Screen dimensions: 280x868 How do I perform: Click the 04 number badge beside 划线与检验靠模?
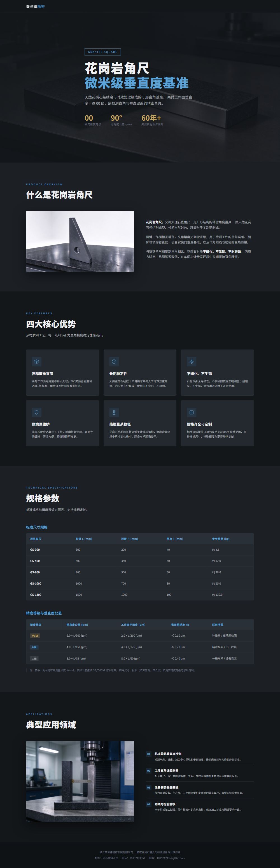click(149, 804)
